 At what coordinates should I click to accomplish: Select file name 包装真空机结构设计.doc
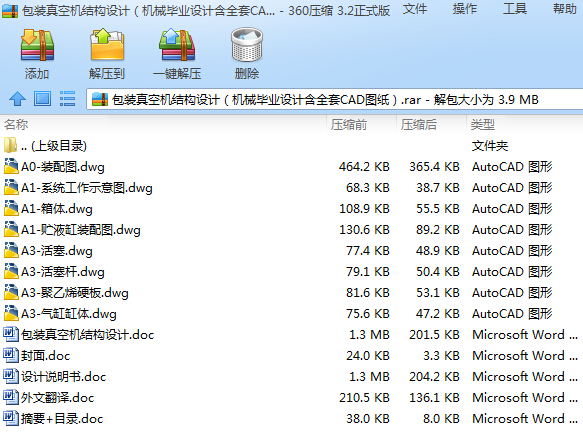87,335
